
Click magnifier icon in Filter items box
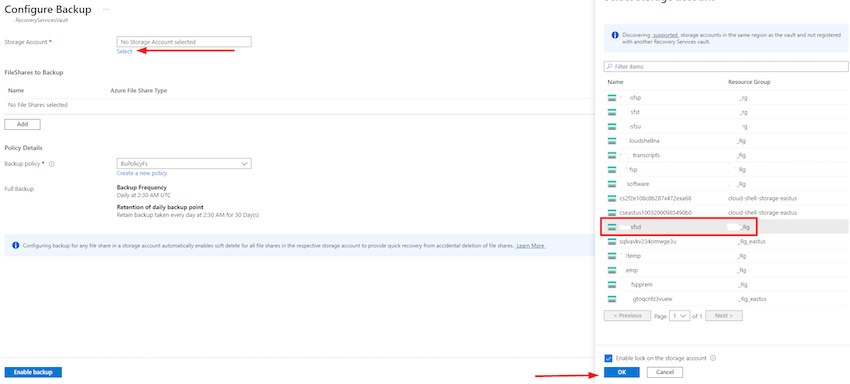(x=609, y=66)
